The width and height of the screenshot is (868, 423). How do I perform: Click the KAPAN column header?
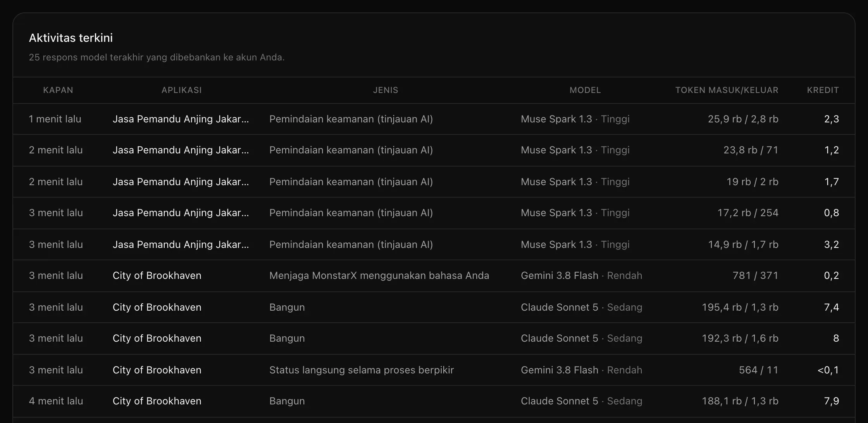(58, 90)
